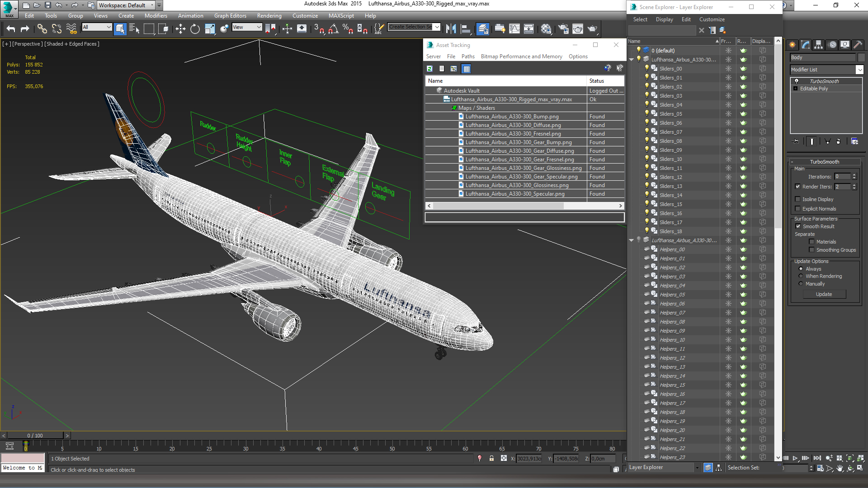Open the Hierarchy command panel tab
Image resolution: width=868 pixels, height=488 pixels.
pyautogui.click(x=818, y=45)
